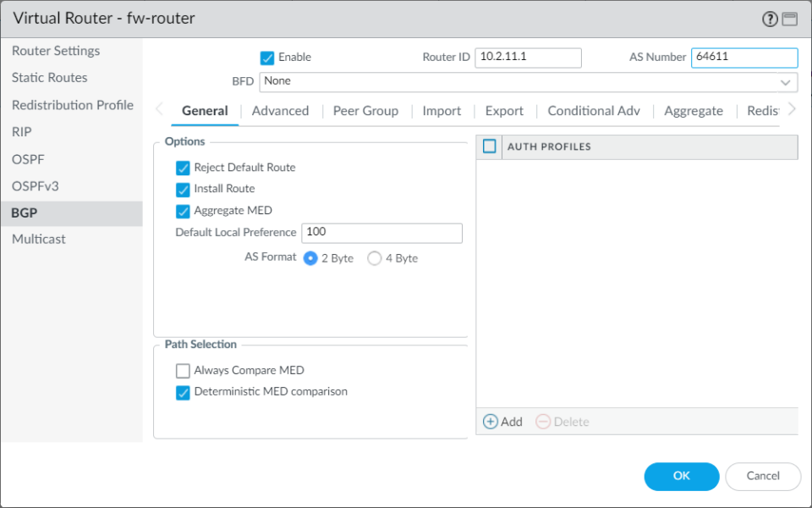Open the Peer Group tab
Viewport: 812px width, 508px height.
pos(365,110)
